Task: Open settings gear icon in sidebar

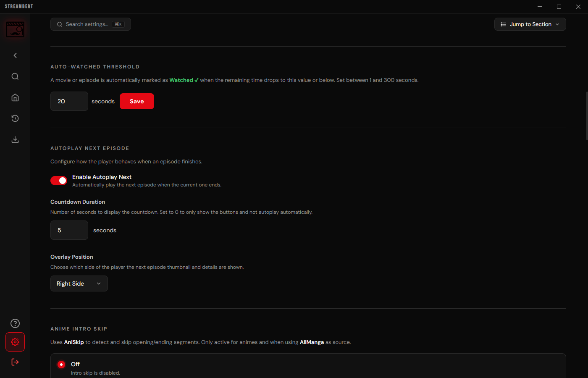Action: 15,342
